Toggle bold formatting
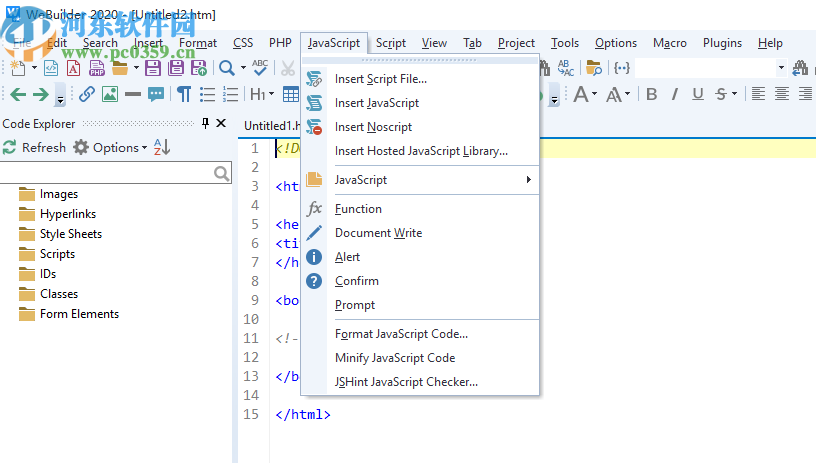The width and height of the screenshot is (816, 463). click(651, 95)
